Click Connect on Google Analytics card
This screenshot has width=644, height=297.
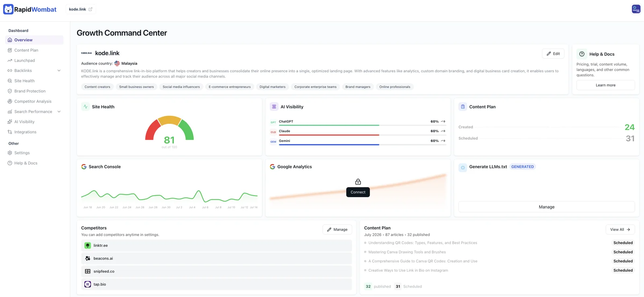click(358, 192)
